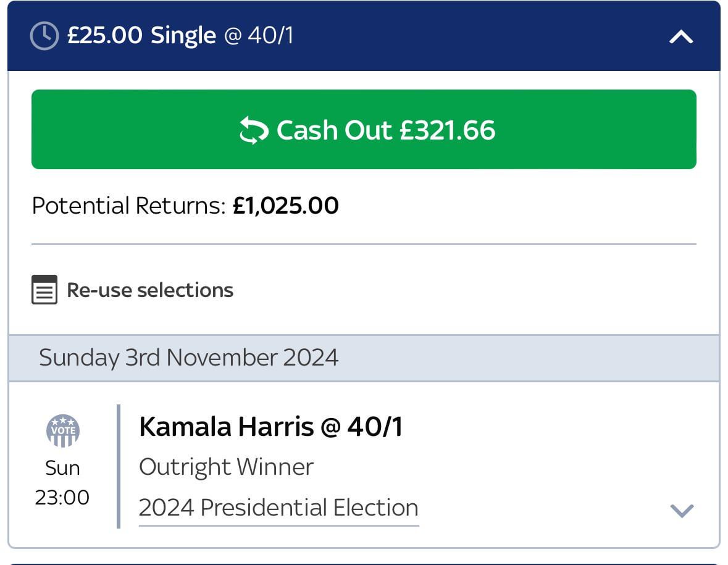Click the next bet card edge below
728x565 pixels.
click(364, 563)
